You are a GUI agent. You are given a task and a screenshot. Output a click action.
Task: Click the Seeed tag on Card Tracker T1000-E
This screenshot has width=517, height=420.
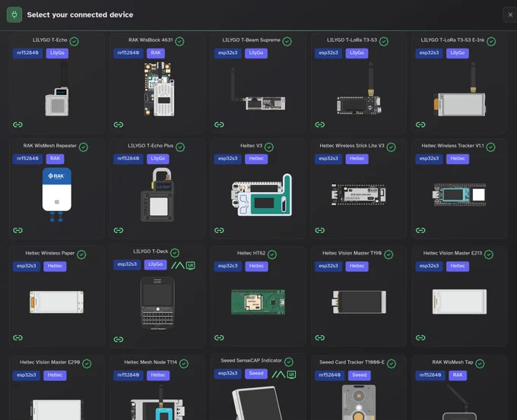tap(360, 375)
